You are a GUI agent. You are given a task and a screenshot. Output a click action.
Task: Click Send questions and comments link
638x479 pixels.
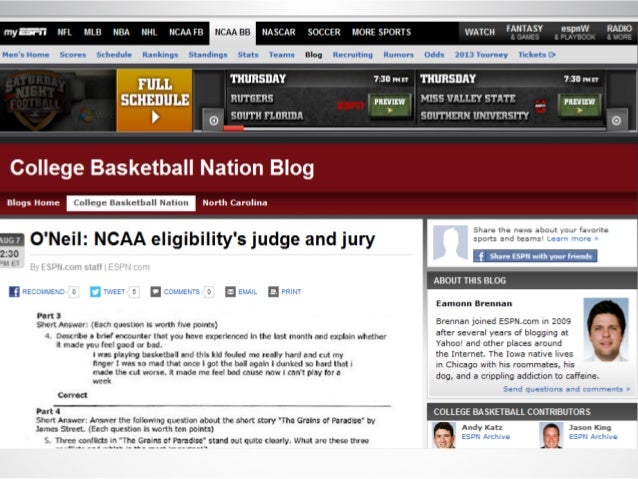(566, 389)
